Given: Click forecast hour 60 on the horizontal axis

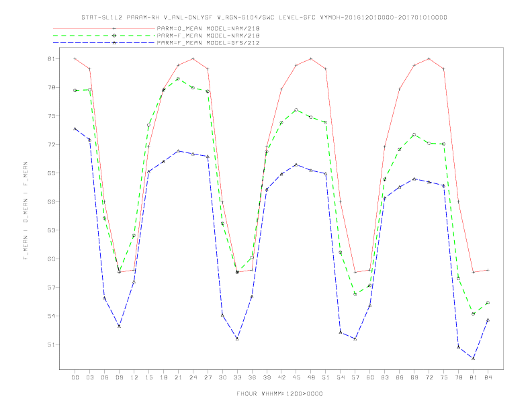Looking at the screenshot, I should tap(370, 377).
